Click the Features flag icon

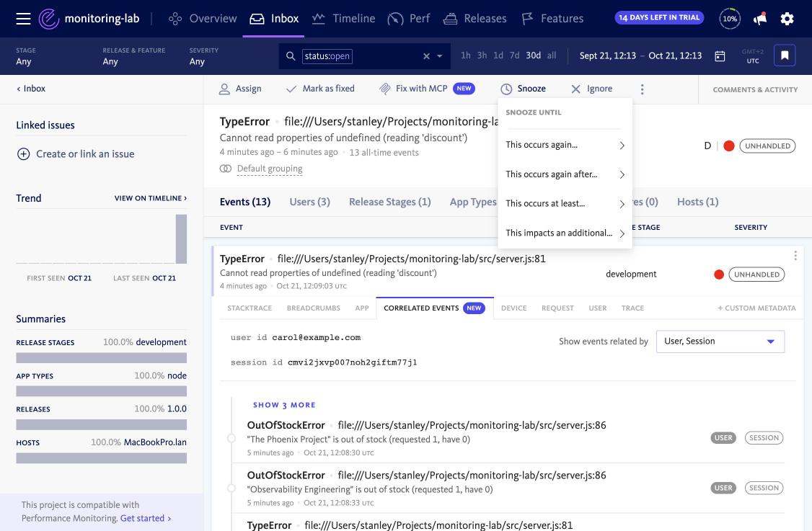[527, 19]
